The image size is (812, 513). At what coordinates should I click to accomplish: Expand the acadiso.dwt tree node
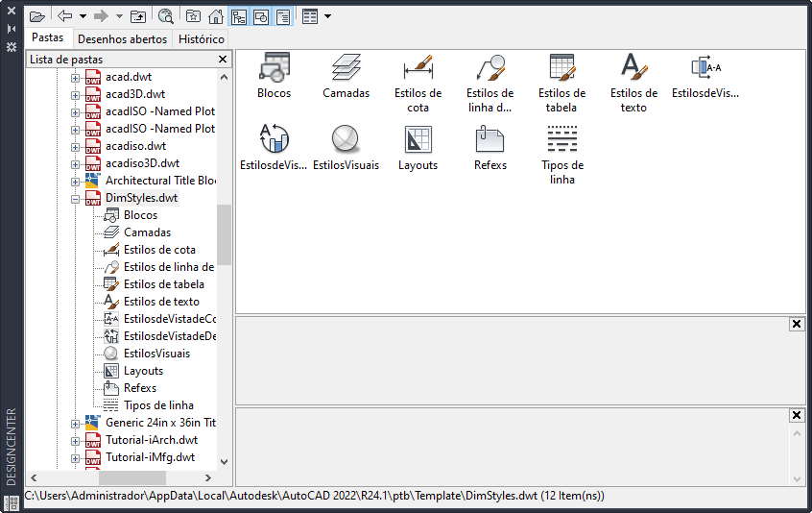[75, 147]
